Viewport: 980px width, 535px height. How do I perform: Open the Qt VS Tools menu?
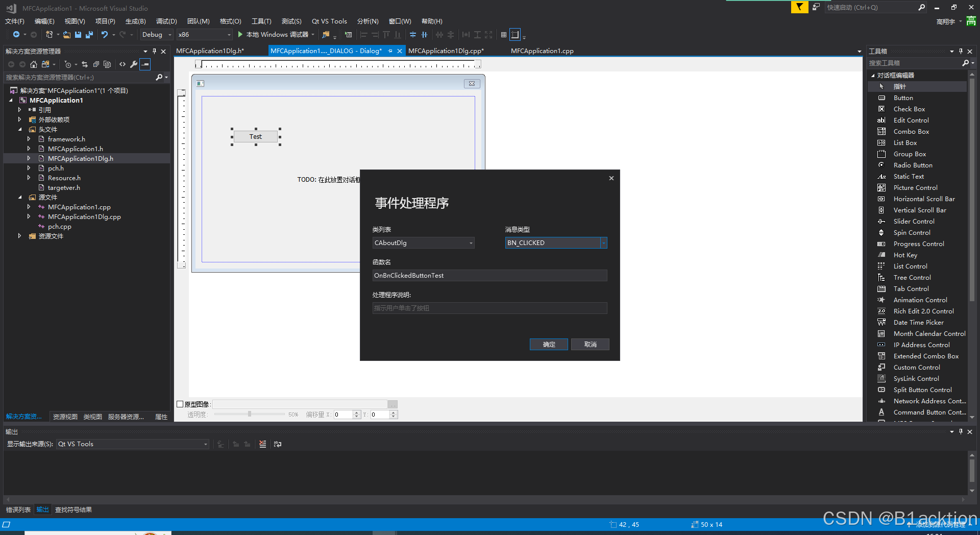pyautogui.click(x=329, y=21)
